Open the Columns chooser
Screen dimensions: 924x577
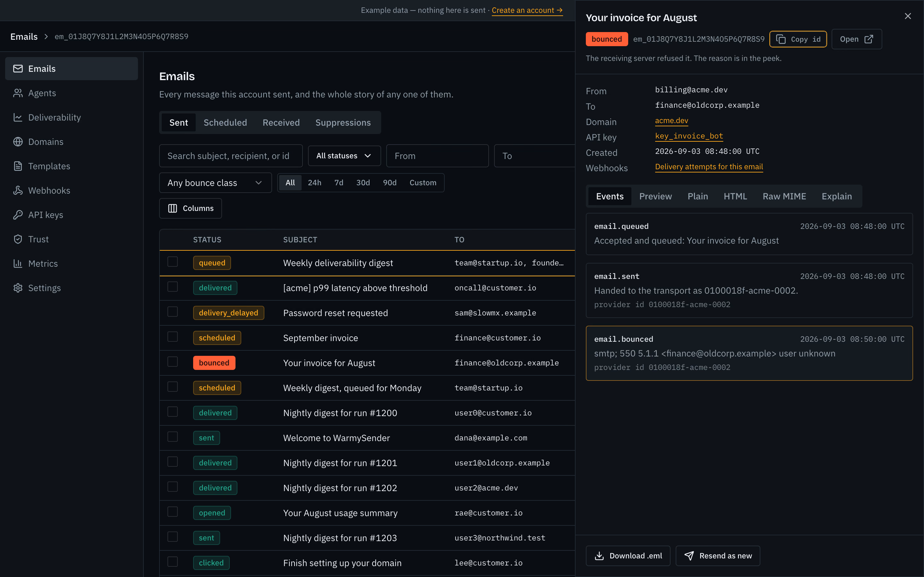[191, 208]
